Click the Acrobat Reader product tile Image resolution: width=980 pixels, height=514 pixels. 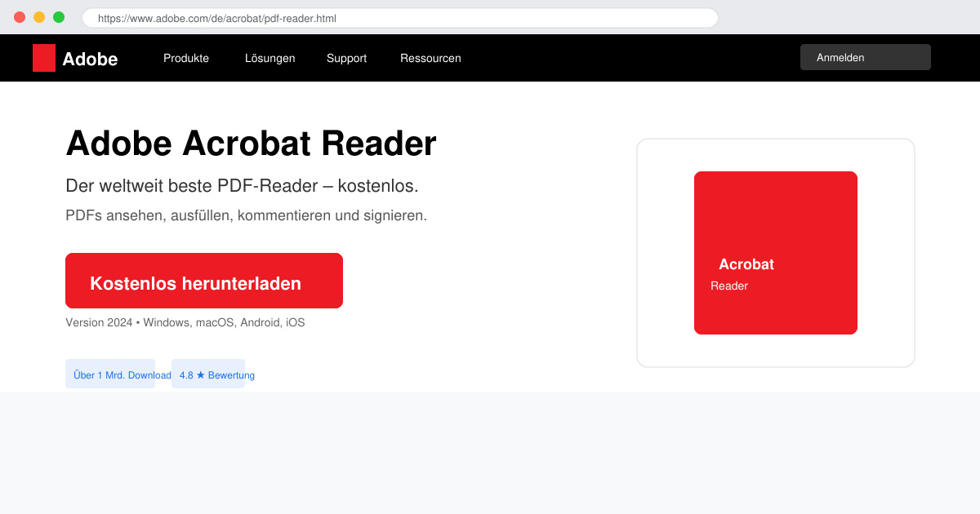click(776, 253)
